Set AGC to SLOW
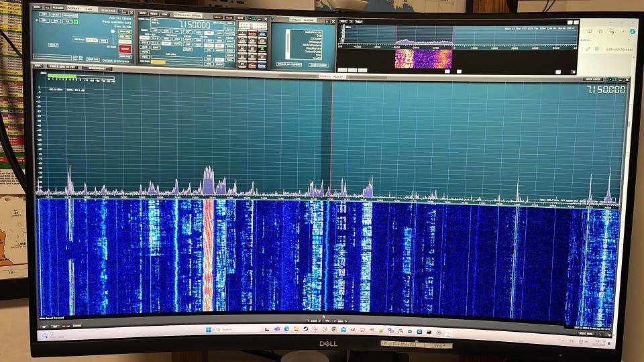This screenshot has width=644, height=362. click(219, 64)
